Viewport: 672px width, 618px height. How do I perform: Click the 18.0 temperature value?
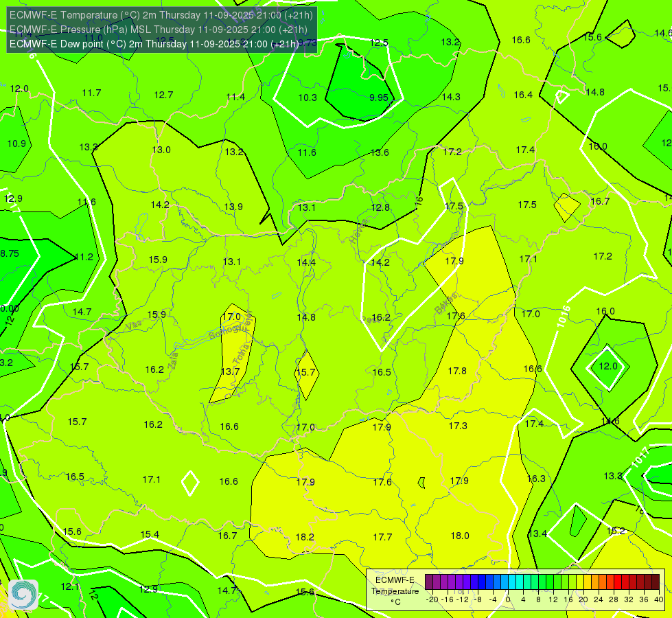tap(460, 536)
